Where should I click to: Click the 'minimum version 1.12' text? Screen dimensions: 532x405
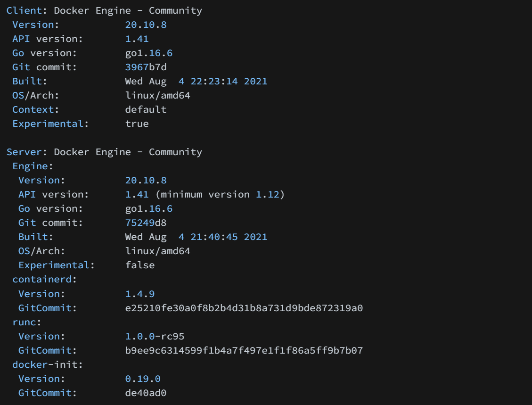click(220, 194)
